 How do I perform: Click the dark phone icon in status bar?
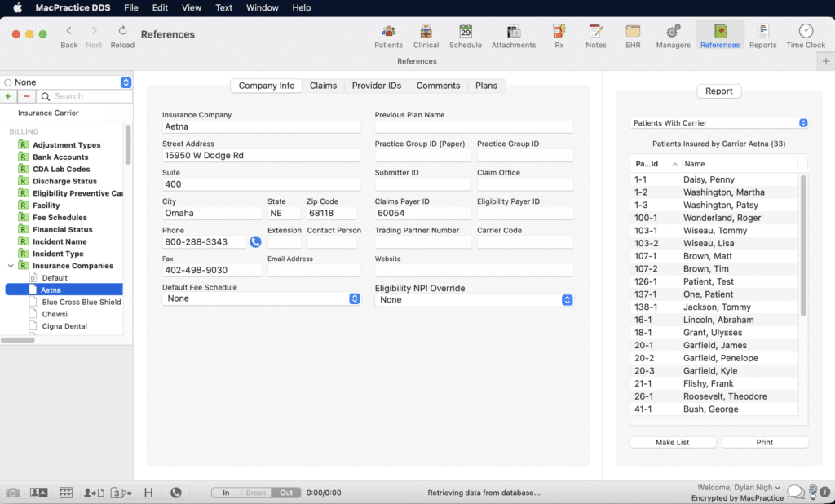[176, 493]
